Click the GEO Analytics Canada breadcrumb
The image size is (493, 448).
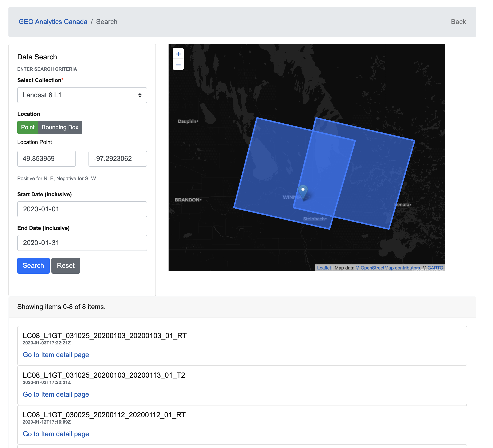pos(53,22)
